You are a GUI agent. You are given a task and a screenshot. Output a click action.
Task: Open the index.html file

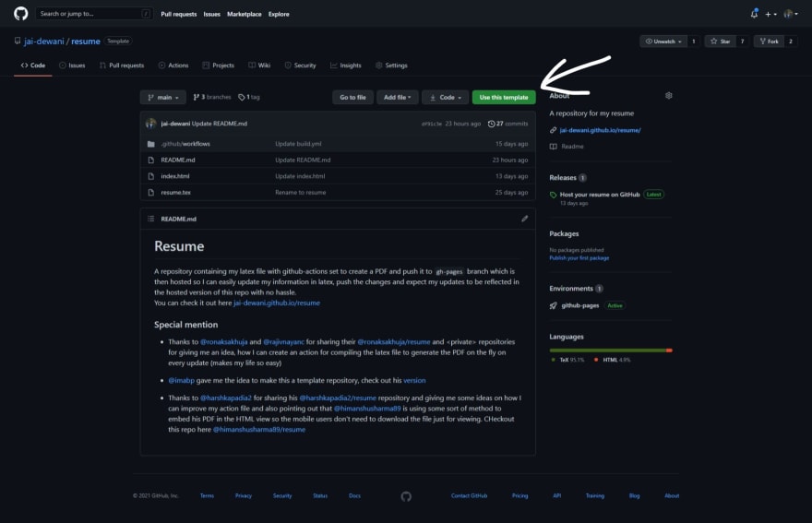pyautogui.click(x=175, y=176)
